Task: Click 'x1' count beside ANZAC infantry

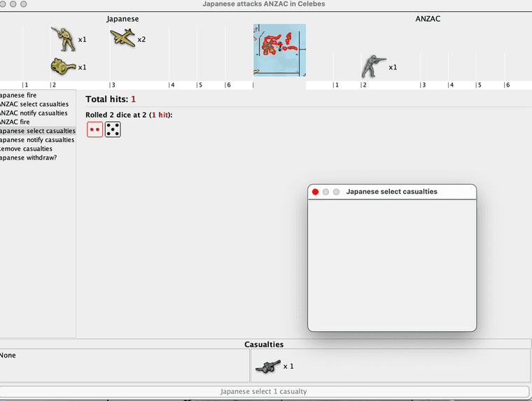Action: (393, 67)
